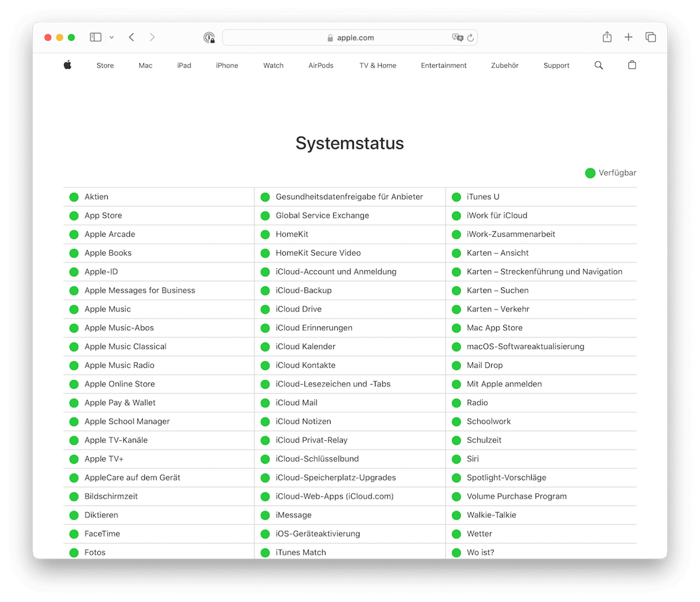700x602 pixels.
Task: Select the iOS-Geräteaktivierung entry
Action: [x=350, y=534]
